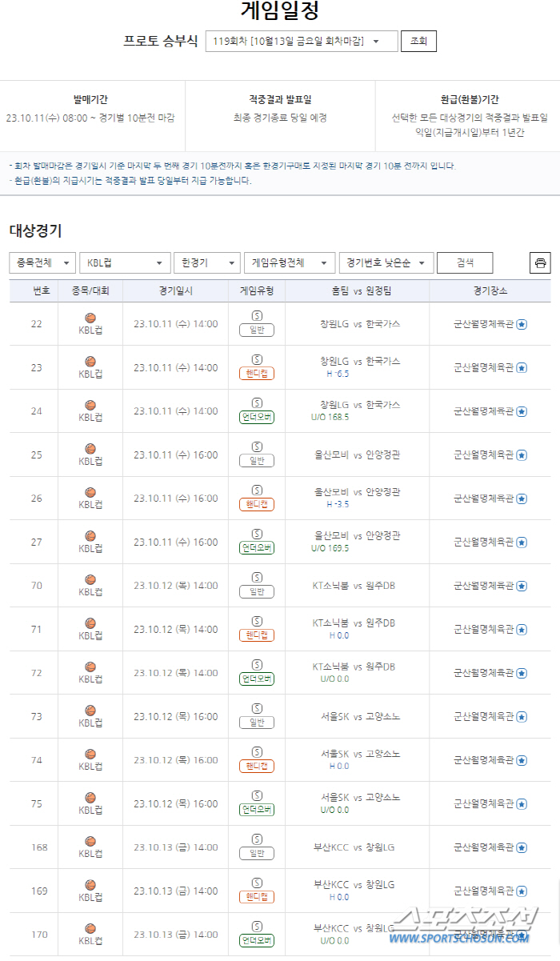Screen dimensions: 560x961
Task: Click date 23.10.13 (금) 14:00 in game 169 row
Action: click(176, 891)
